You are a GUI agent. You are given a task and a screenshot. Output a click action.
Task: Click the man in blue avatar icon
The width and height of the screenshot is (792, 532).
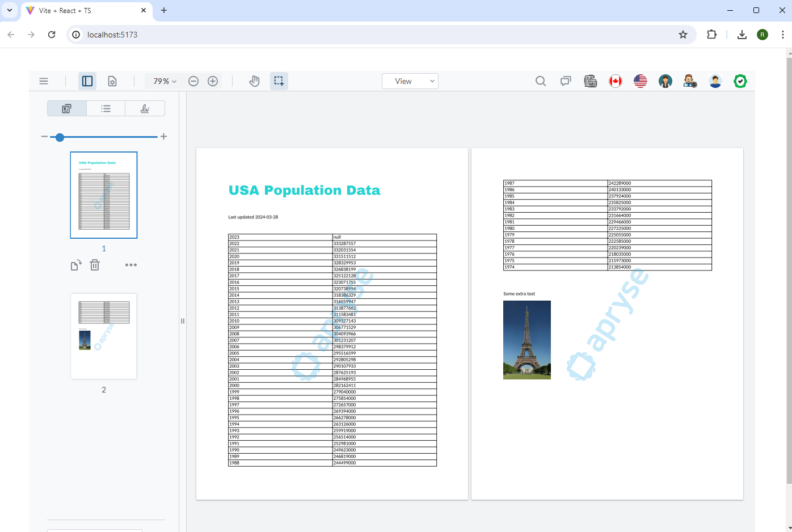715,81
